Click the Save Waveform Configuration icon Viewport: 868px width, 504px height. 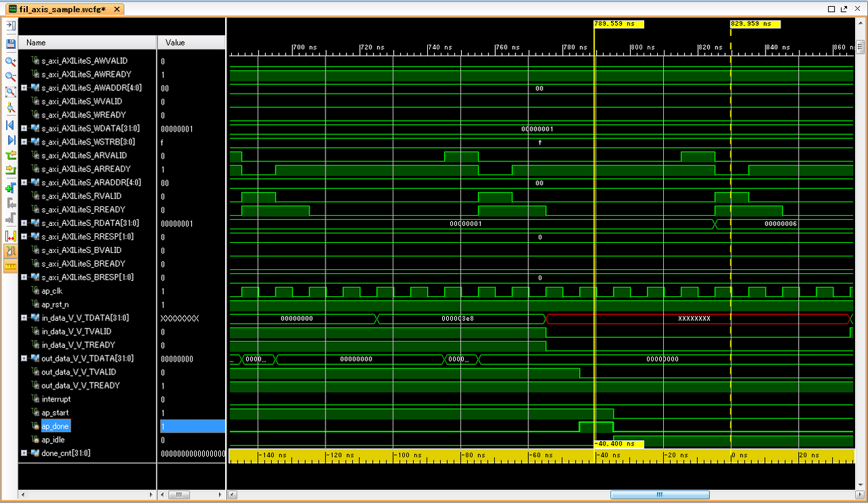pos(10,43)
